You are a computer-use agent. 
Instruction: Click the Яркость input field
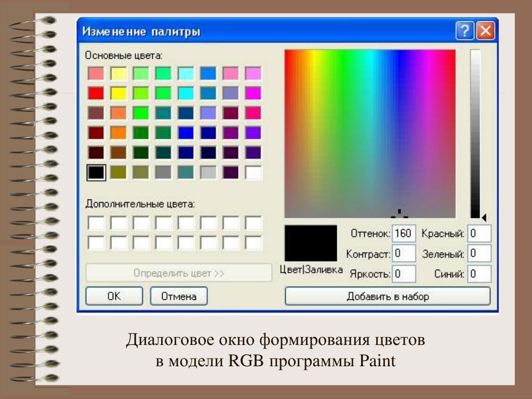click(404, 273)
